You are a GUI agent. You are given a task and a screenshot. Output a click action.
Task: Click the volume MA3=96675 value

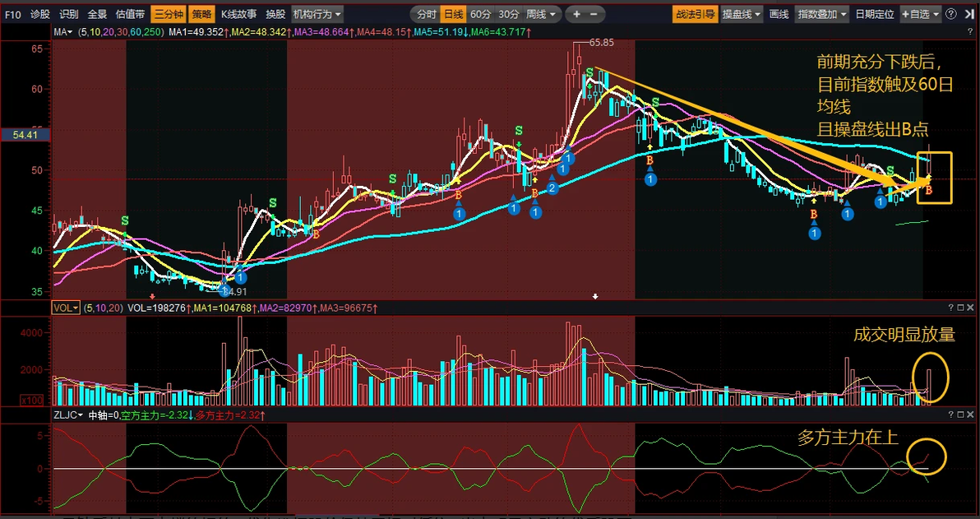tap(348, 308)
